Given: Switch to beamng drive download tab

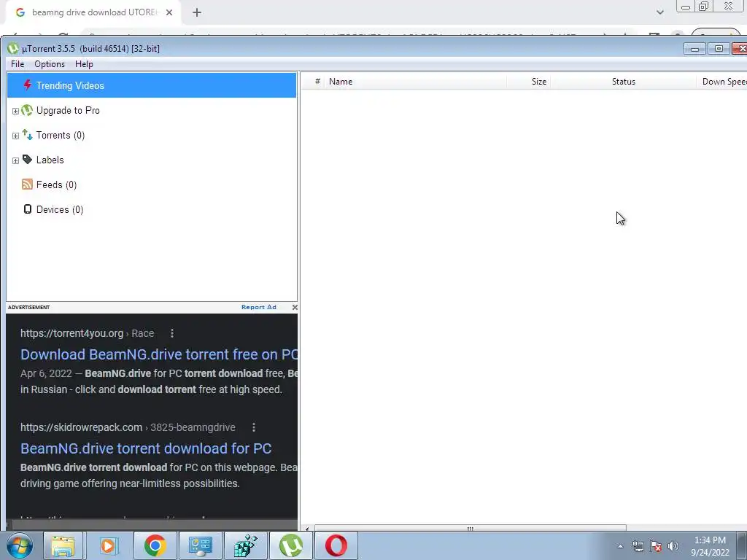Looking at the screenshot, I should [93, 12].
